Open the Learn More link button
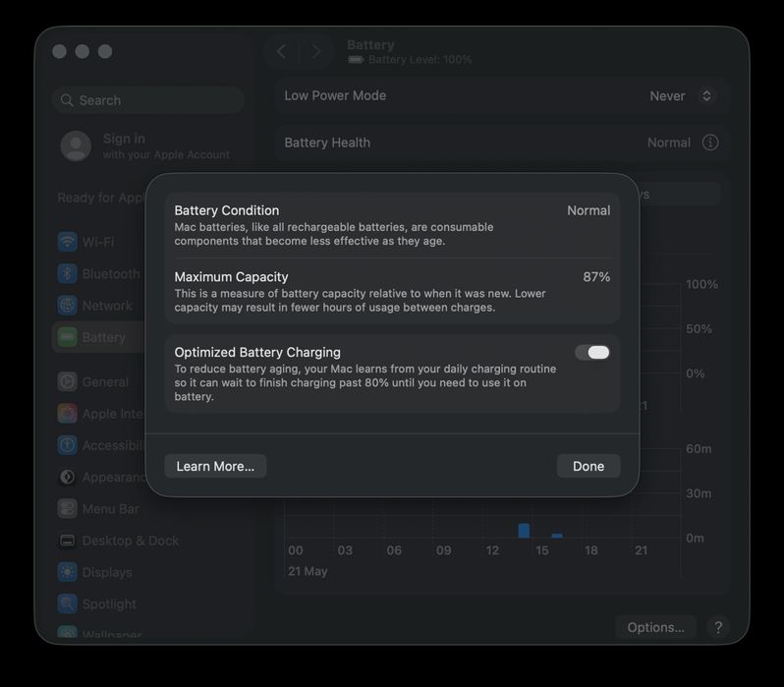Viewport: 784px width, 687px height. [x=215, y=466]
